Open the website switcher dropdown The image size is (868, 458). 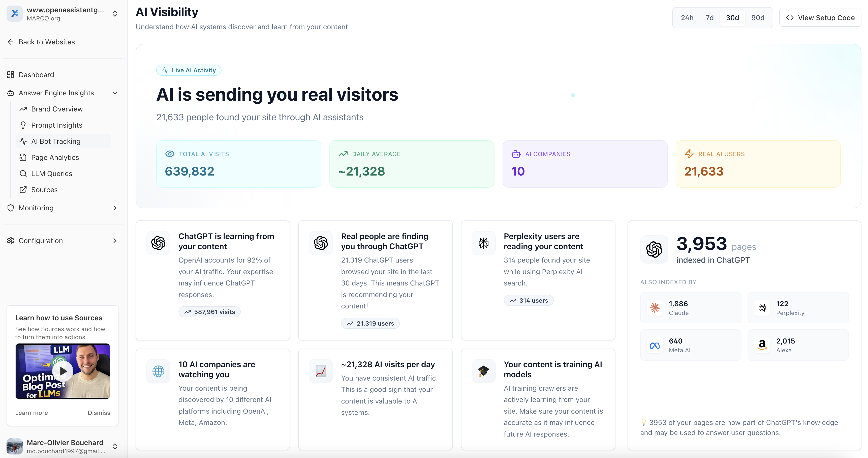[x=115, y=13]
